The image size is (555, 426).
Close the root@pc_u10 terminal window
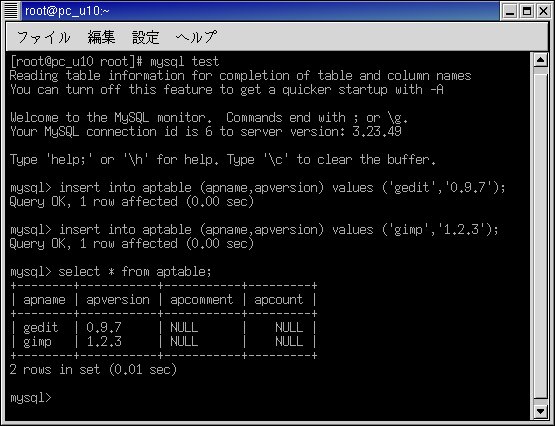pos(543,12)
